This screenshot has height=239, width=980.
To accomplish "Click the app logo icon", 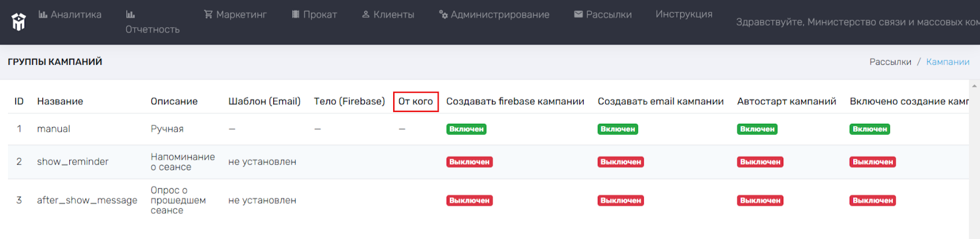I will pyautogui.click(x=19, y=22).
